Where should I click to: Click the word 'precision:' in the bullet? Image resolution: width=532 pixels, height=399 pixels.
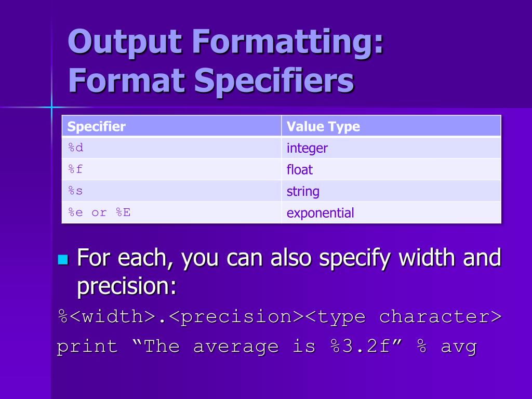tap(127, 286)
